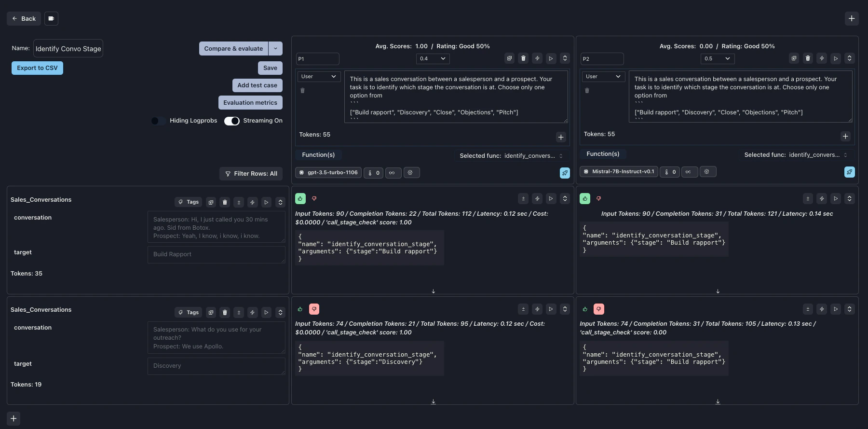Thumbs up P1 result for Discovery case

300,309
